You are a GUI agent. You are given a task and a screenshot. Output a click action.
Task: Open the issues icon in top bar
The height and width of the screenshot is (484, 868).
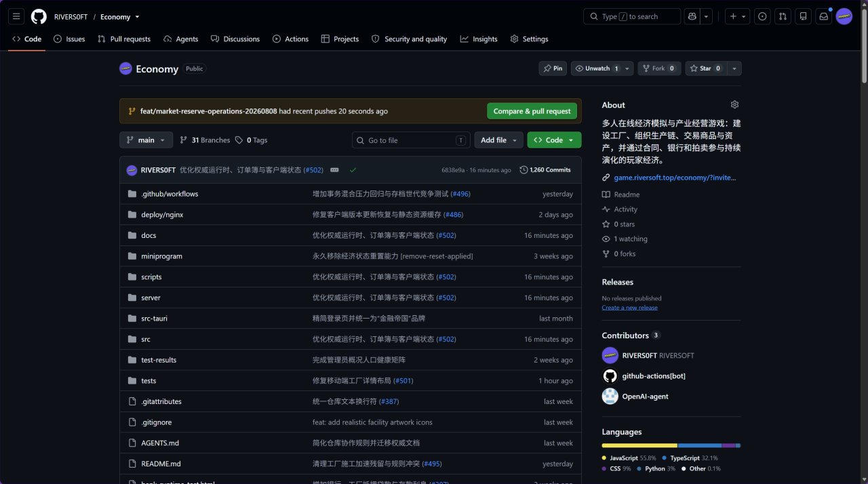click(762, 16)
